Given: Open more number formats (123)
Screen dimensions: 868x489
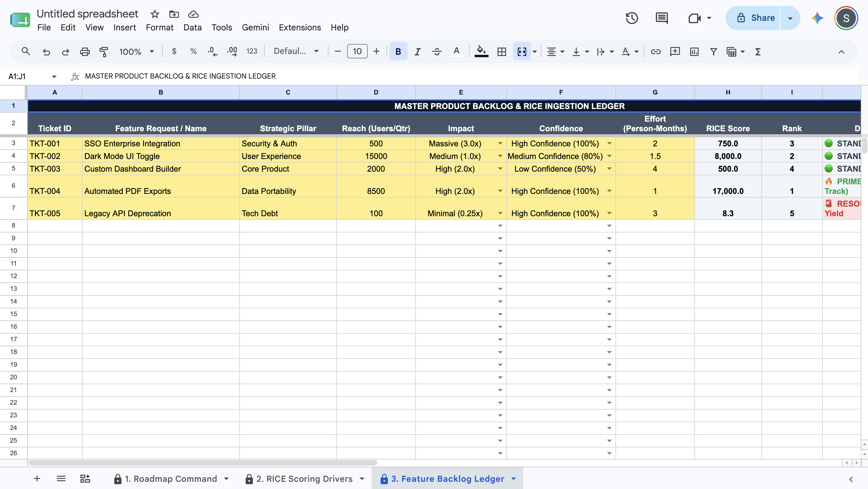Looking at the screenshot, I should tap(252, 51).
